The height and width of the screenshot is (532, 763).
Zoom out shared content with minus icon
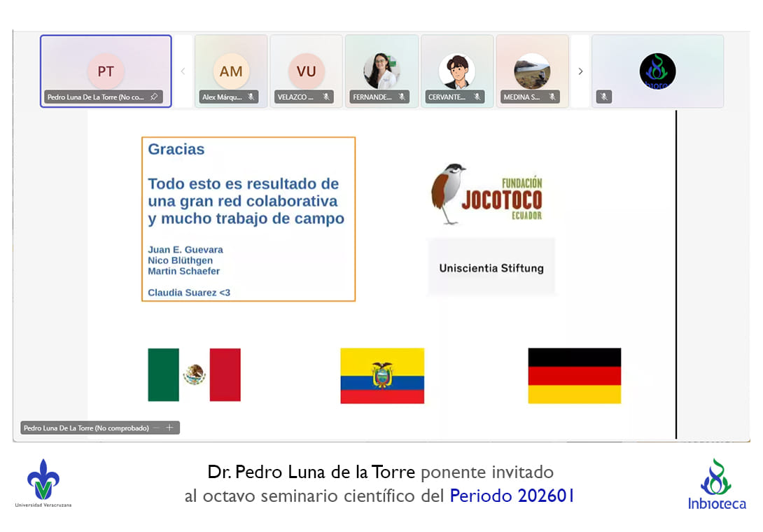pyautogui.click(x=156, y=428)
